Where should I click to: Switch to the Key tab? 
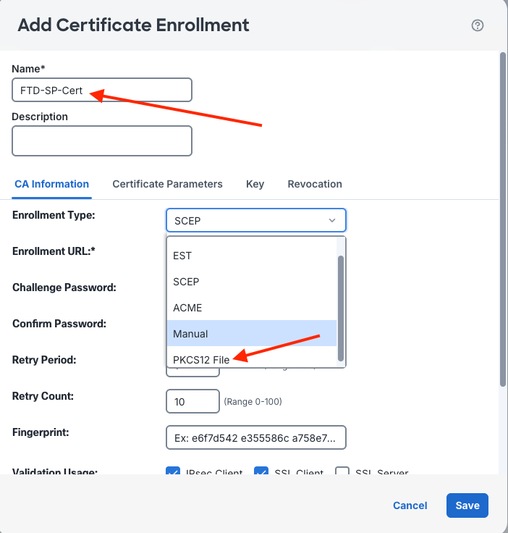255,184
